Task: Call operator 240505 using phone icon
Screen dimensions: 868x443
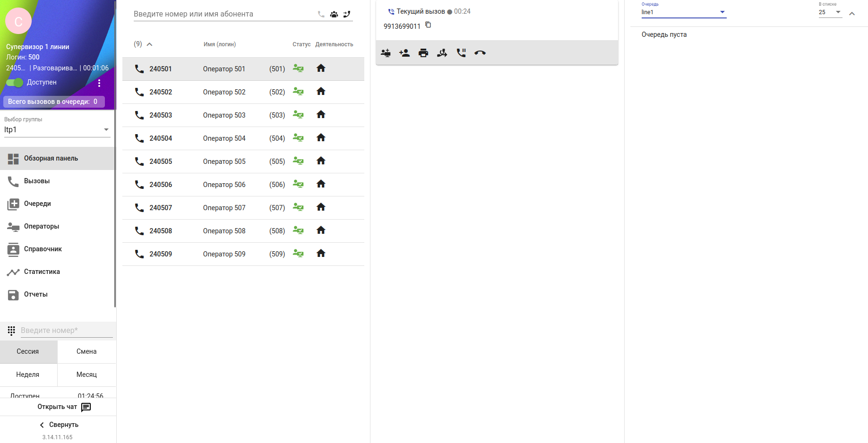Action: (x=139, y=162)
